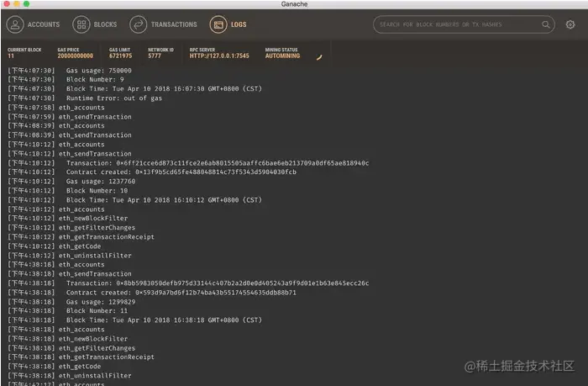
Task: Select eth_getFilterChanges line at 4:38:18
Action: (71, 348)
